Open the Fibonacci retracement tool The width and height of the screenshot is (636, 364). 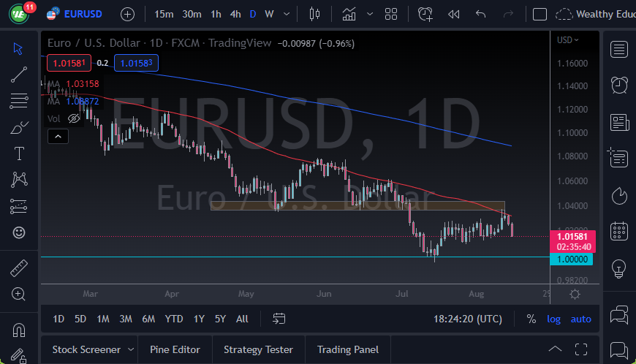click(19, 101)
